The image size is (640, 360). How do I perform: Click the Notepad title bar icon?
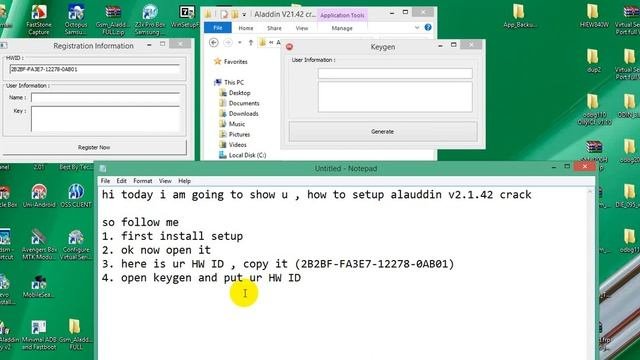point(103,168)
